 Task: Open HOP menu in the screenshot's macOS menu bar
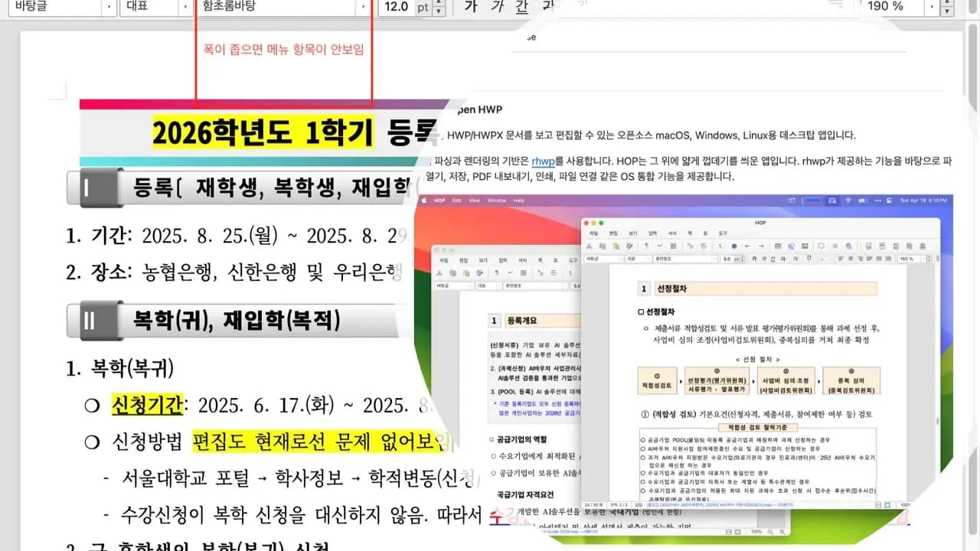(x=439, y=200)
